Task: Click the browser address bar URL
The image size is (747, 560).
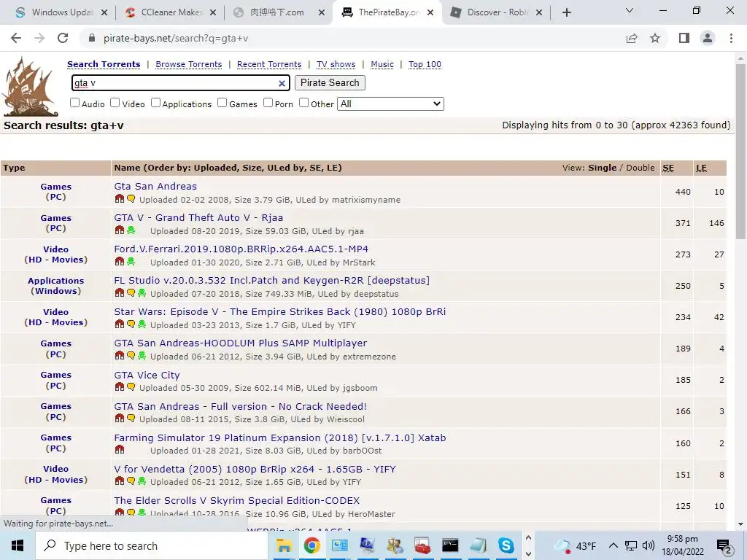Action: (176, 38)
